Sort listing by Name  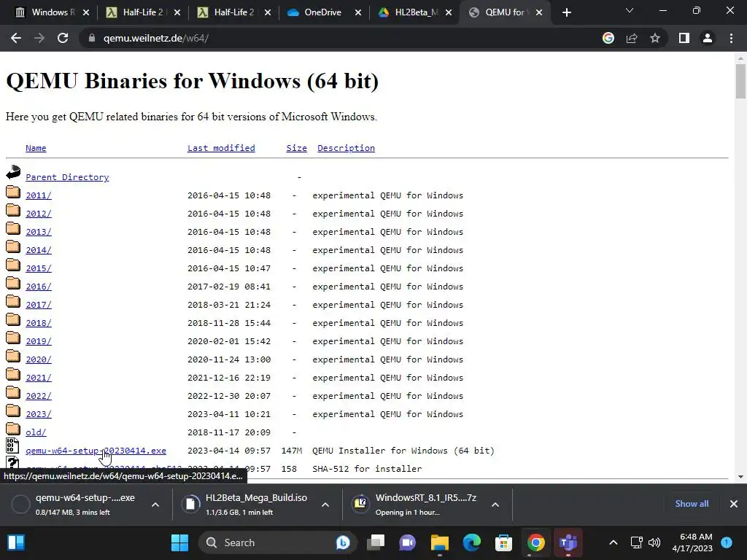click(36, 148)
